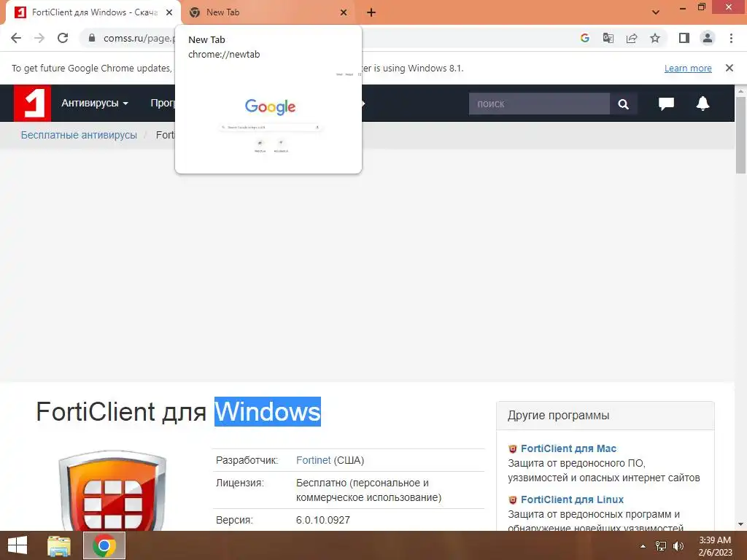The image size is (747, 560).
Task: Click the page vertical scrollbar thumb
Action: click(741, 135)
